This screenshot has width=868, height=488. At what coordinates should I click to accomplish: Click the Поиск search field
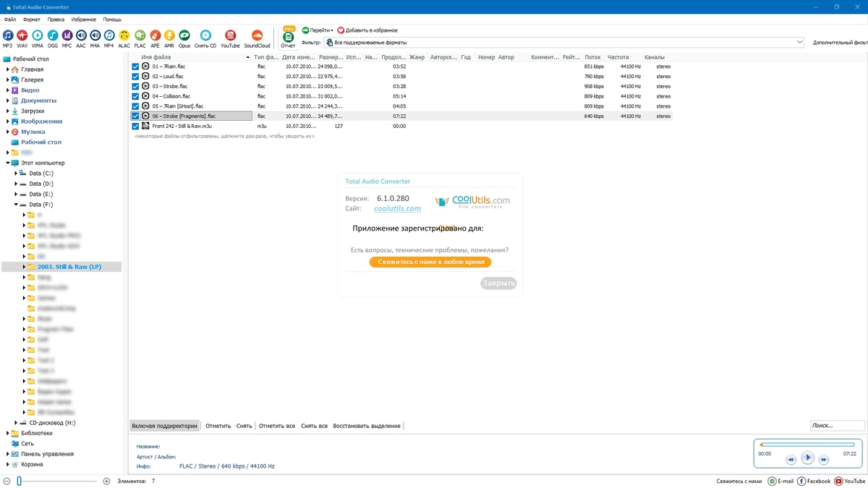click(x=837, y=426)
